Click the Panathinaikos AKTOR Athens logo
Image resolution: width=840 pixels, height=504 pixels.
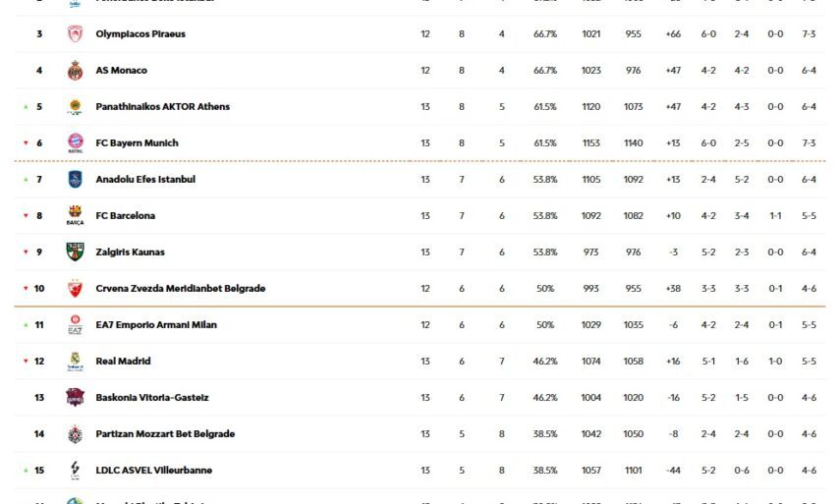(75, 107)
